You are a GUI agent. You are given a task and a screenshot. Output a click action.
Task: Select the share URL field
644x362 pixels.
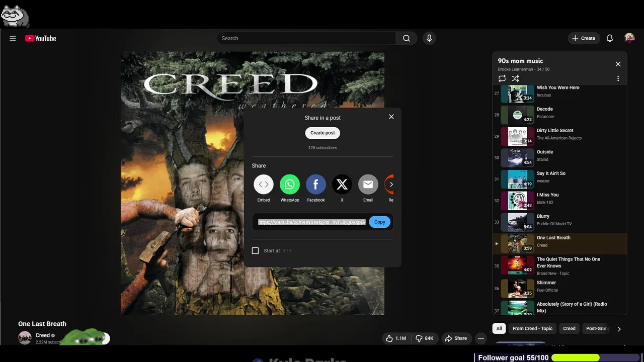point(312,222)
